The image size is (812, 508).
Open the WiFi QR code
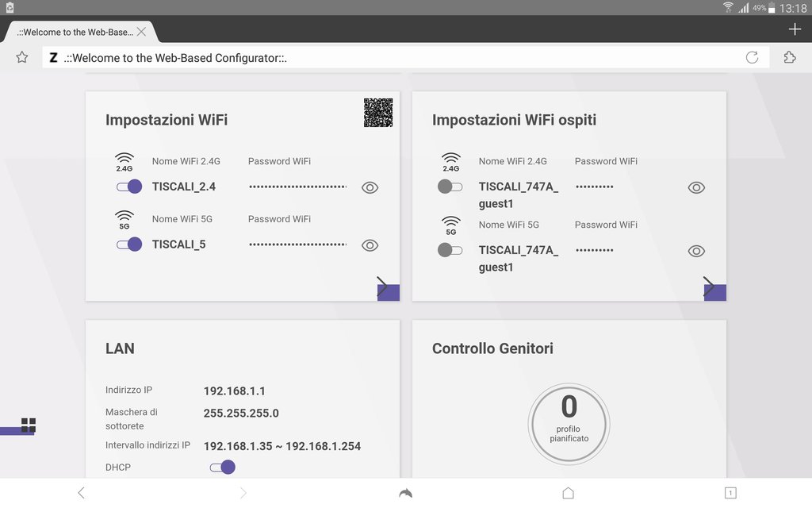pos(378,113)
